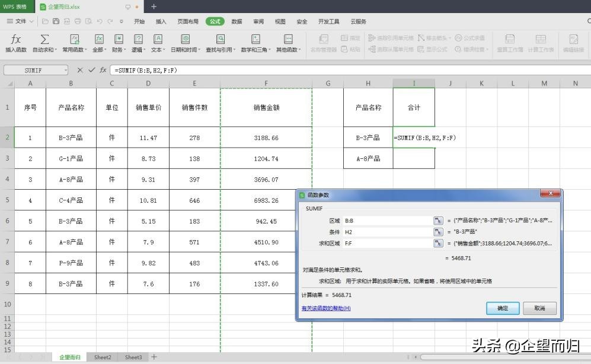Viewport: 591px width, 364px height.
Task: Switch to the 数据 ribbon tab
Action: [x=236, y=21]
